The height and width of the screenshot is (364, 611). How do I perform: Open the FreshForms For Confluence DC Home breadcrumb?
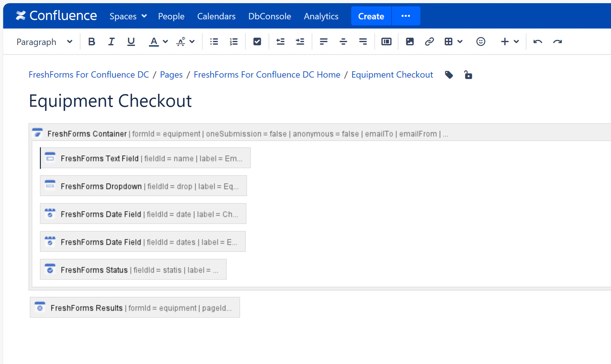point(267,75)
